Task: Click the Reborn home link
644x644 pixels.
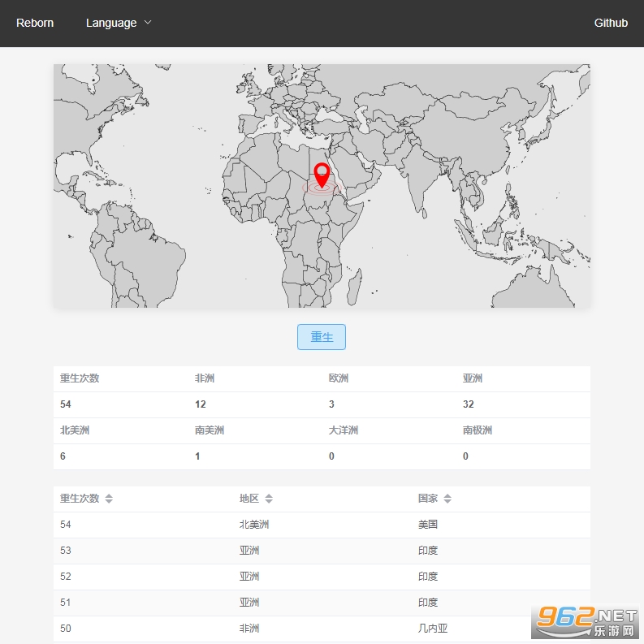Action: coord(35,23)
